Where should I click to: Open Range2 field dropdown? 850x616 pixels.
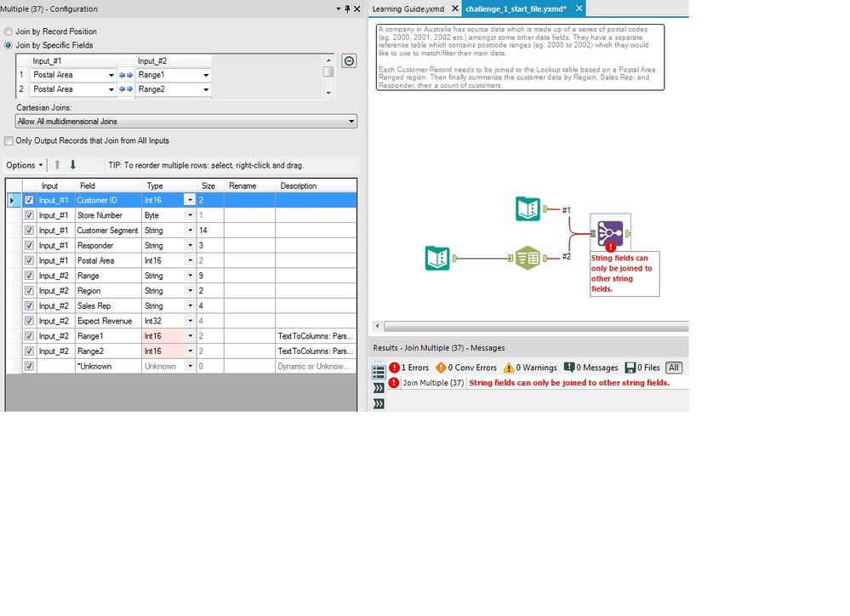206,89
